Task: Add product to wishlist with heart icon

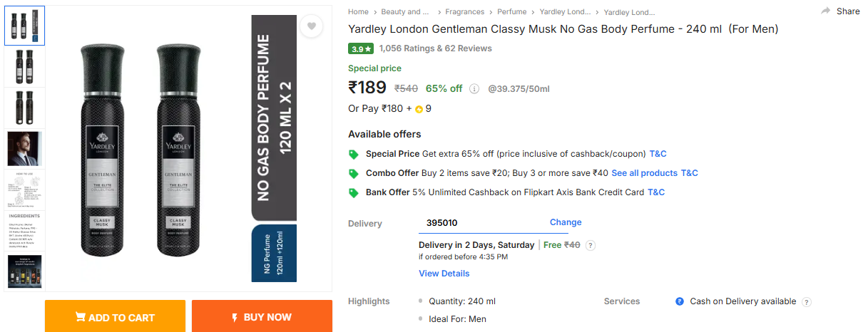Action: coord(311,26)
